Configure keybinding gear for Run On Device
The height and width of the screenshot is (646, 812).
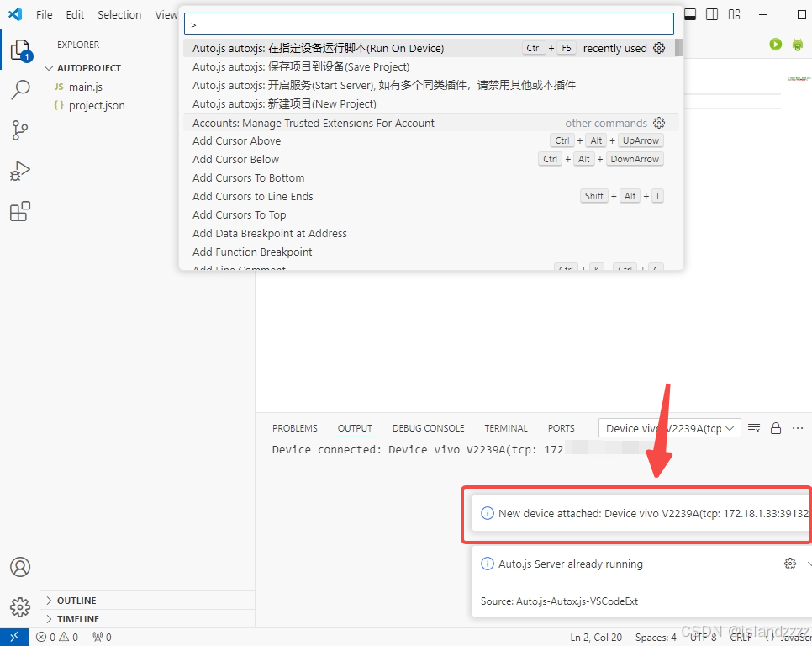tap(659, 48)
